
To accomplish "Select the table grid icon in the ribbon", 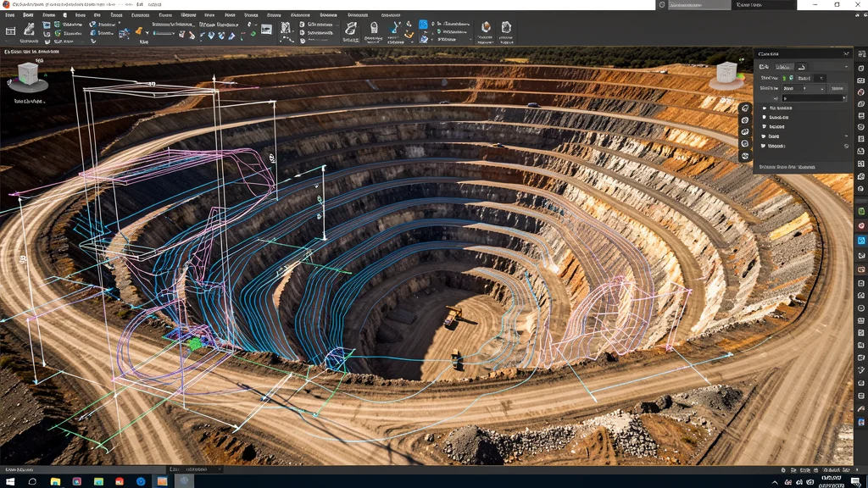I will coord(10,31).
